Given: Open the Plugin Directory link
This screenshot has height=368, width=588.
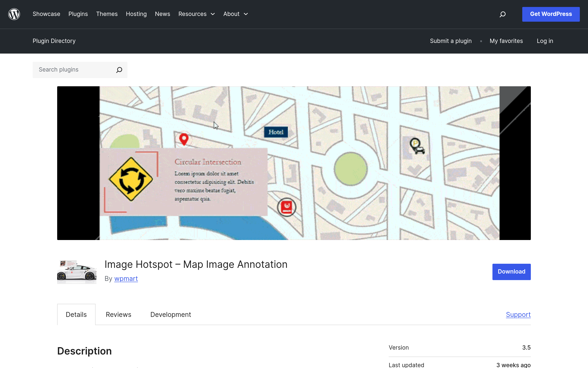Looking at the screenshot, I should [54, 41].
